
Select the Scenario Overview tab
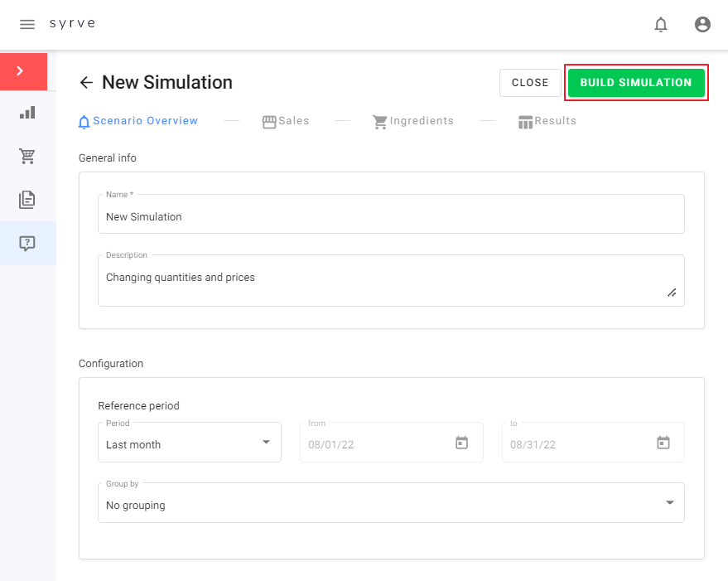pyautogui.click(x=138, y=121)
